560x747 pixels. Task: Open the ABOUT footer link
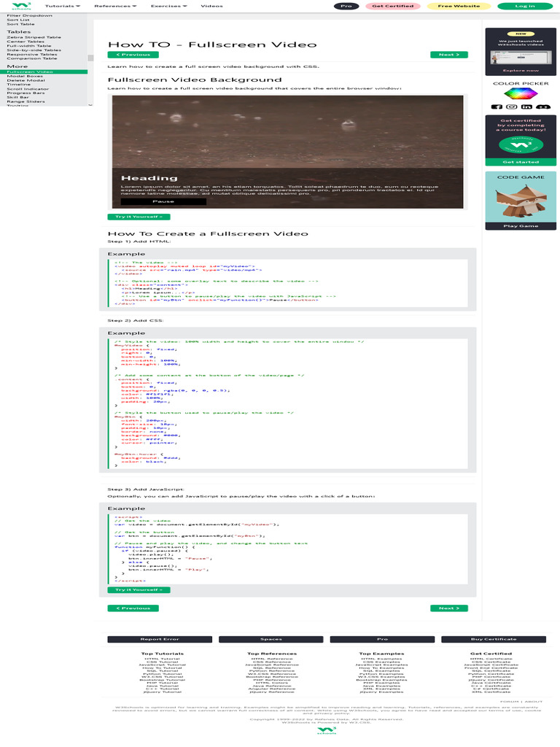[534, 702]
